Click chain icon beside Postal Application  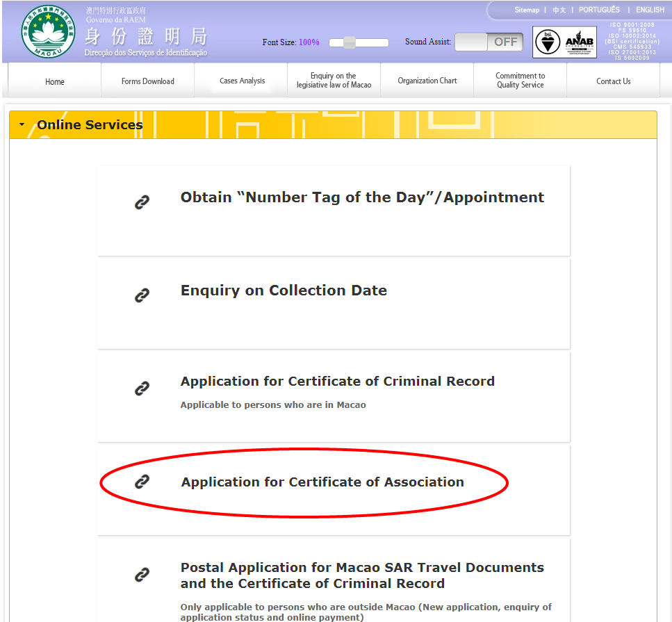tap(142, 575)
